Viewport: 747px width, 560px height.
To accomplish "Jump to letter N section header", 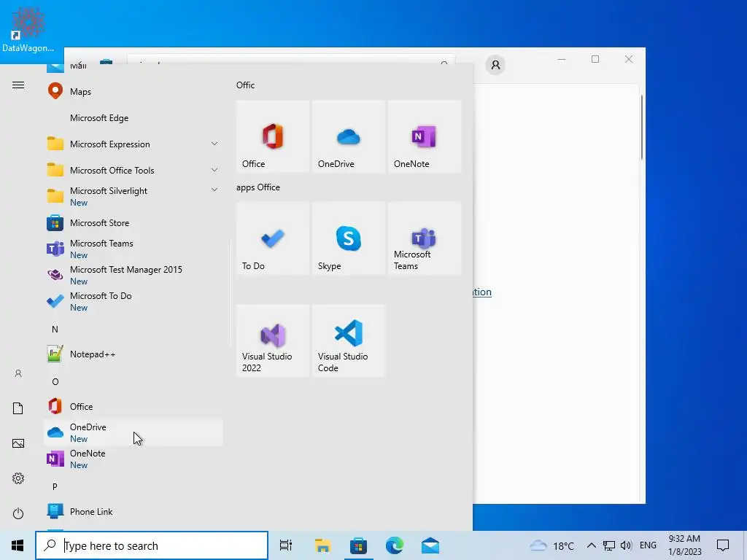I will [55, 329].
